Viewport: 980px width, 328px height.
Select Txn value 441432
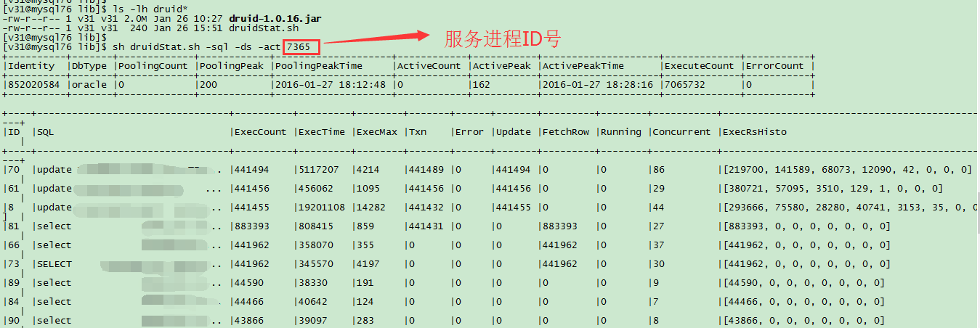point(426,208)
